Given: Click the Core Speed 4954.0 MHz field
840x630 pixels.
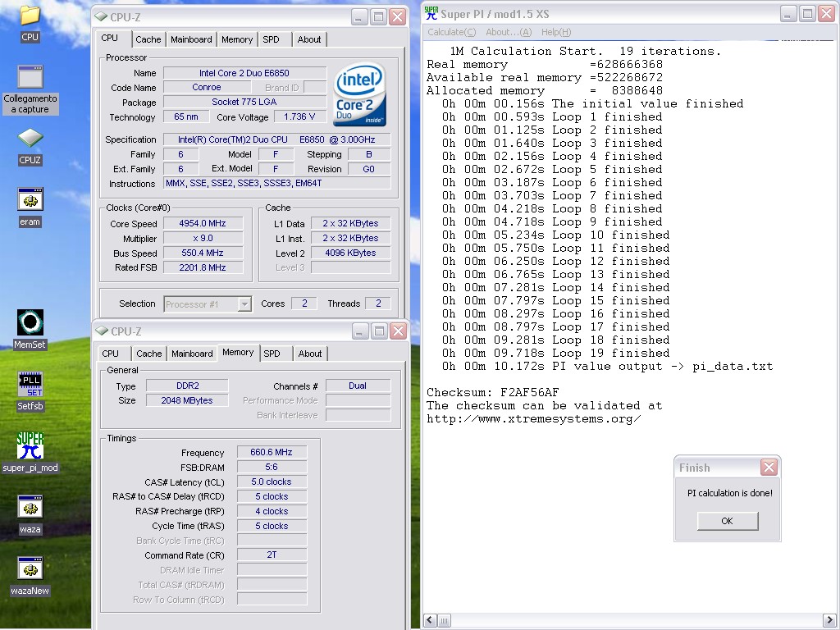Looking at the screenshot, I should (x=203, y=223).
